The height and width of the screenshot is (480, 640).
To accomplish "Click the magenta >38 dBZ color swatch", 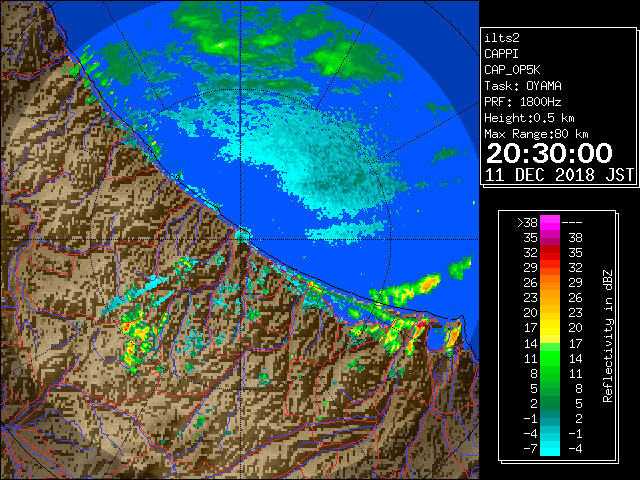I will pyautogui.click(x=550, y=222).
